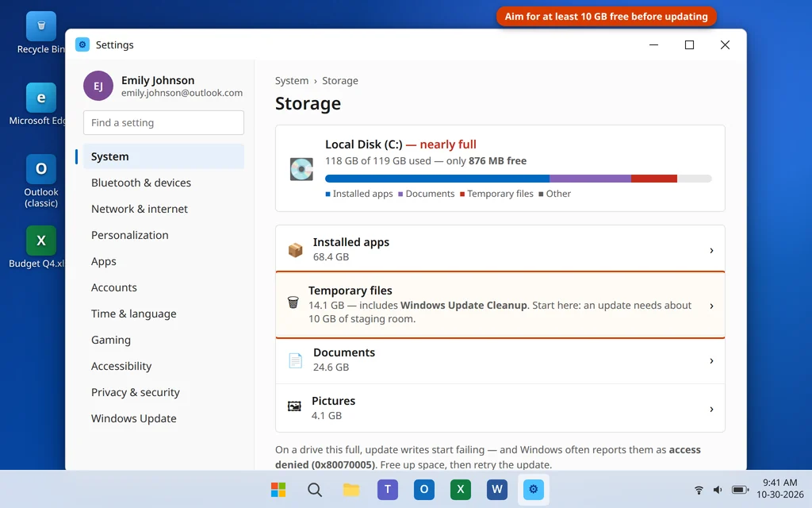Expand Pictures with its chevron
The width and height of the screenshot is (812, 508).
[x=711, y=410]
